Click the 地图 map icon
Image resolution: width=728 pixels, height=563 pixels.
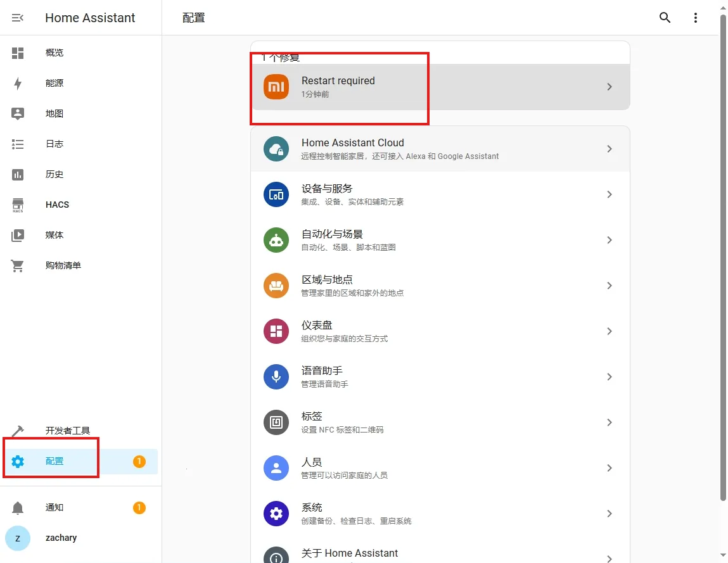(x=18, y=113)
